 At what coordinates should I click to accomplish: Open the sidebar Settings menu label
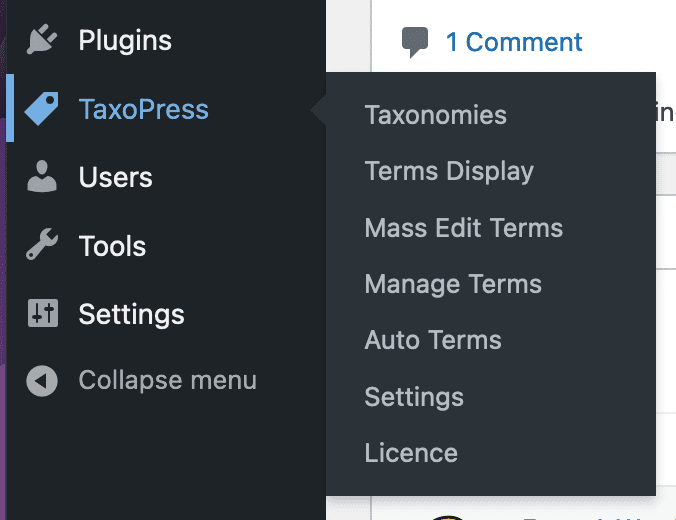click(x=131, y=314)
